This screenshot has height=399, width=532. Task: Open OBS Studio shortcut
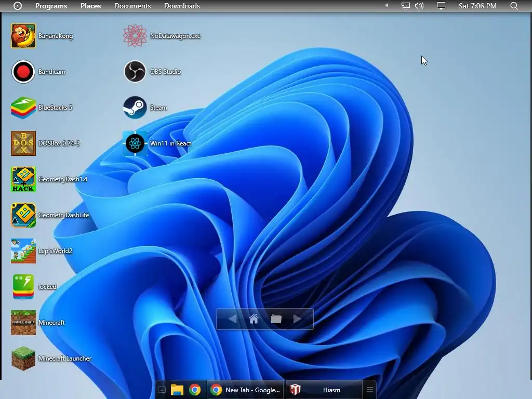(135, 72)
